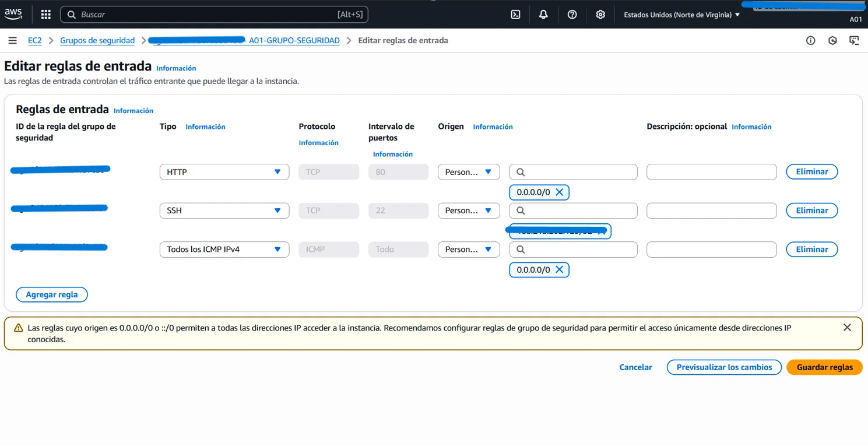Open the region selector Norte de Virginia
The image size is (868, 446).
[x=681, y=15]
